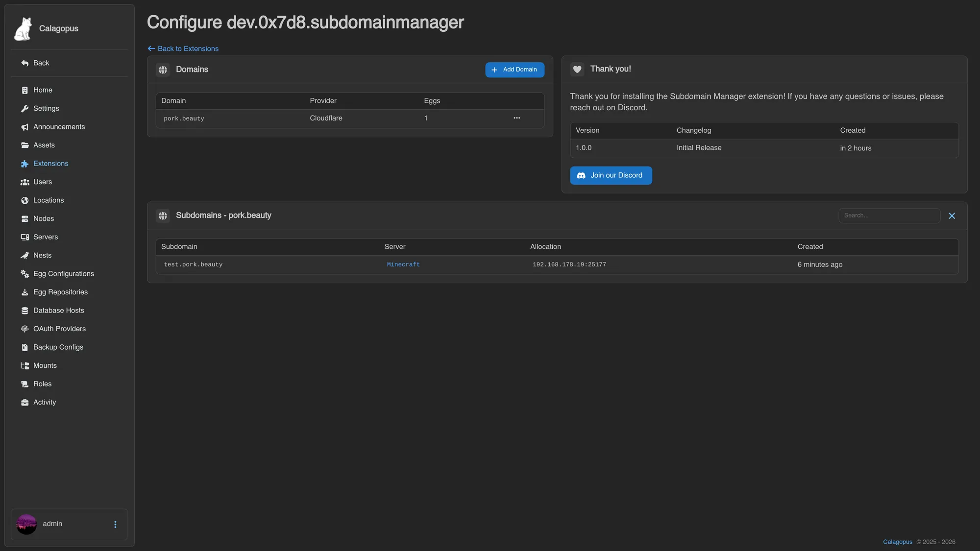980x551 pixels.
Task: Close the Subdomains panel
Action: 952,216
